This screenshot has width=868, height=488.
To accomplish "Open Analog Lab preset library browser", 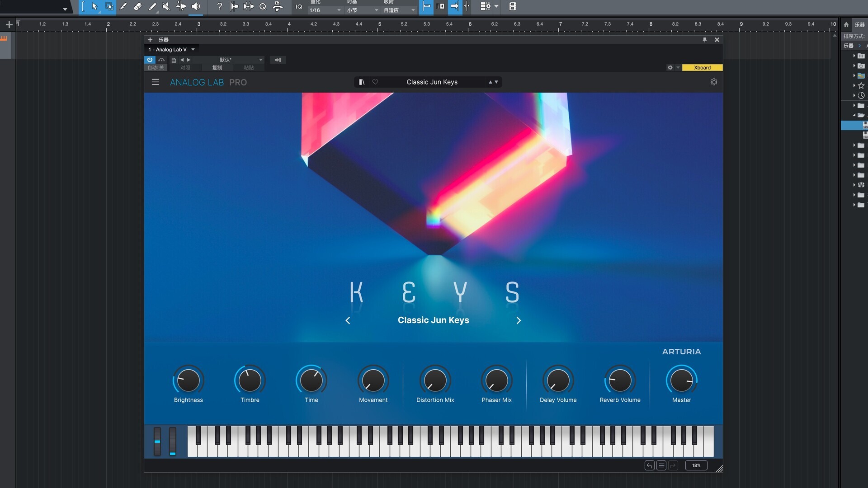I will pyautogui.click(x=361, y=82).
